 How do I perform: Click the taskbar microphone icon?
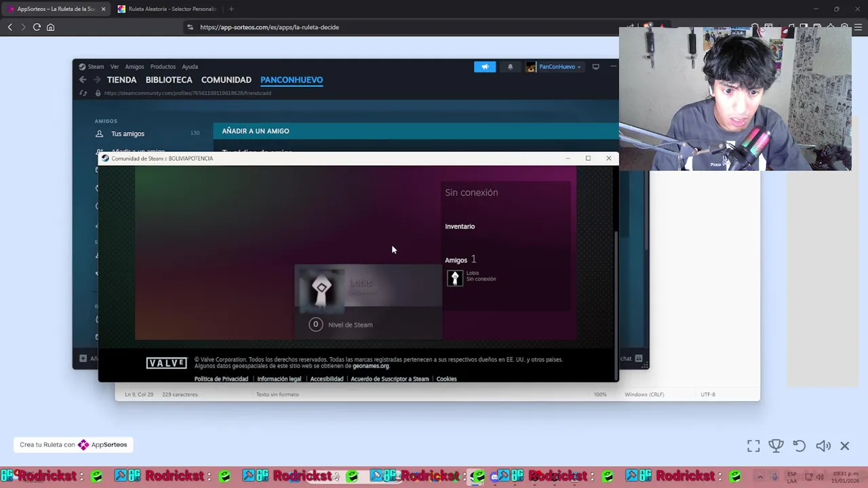[774, 476]
